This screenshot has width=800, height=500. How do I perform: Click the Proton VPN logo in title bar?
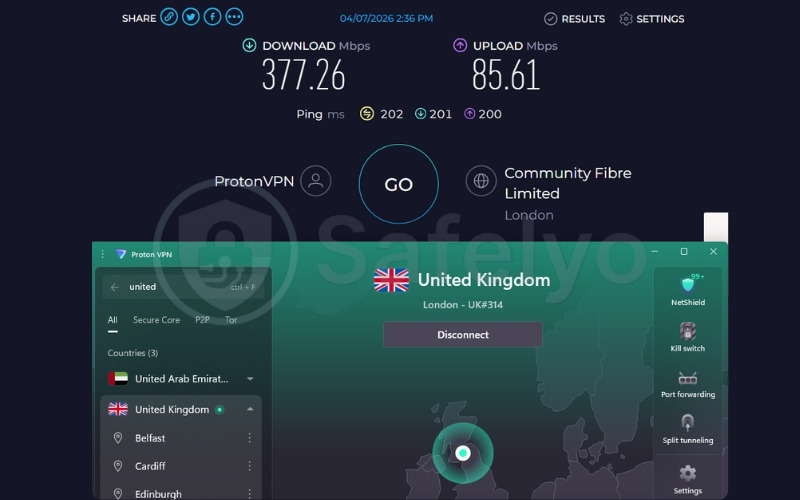click(121, 254)
